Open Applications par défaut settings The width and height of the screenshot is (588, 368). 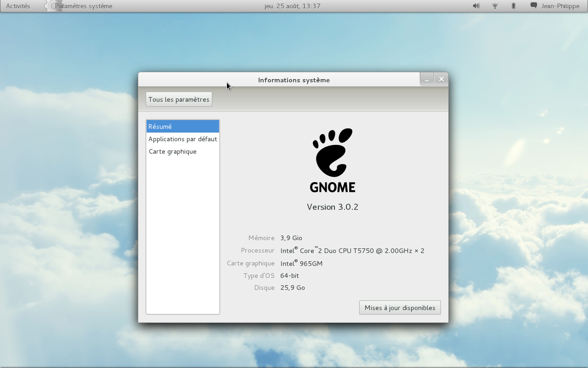click(182, 139)
